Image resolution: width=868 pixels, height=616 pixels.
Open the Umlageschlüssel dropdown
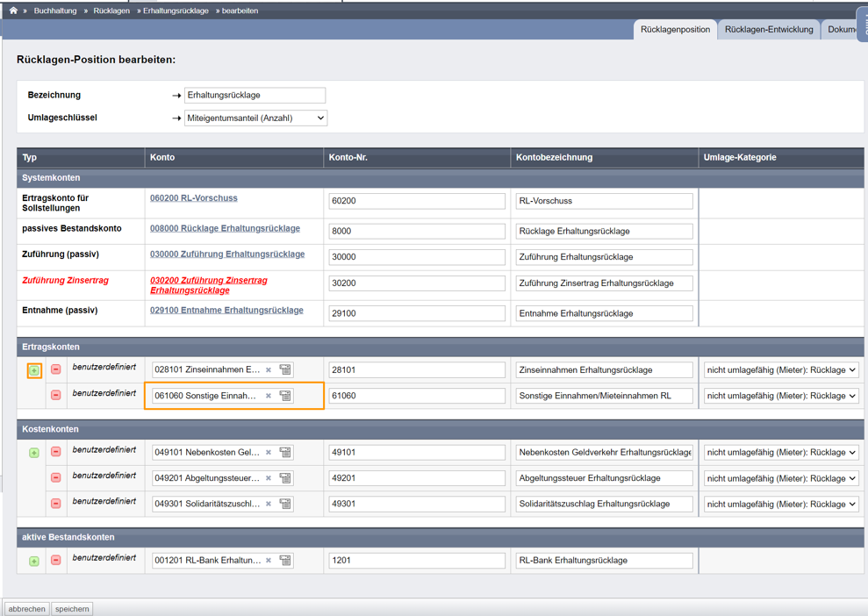tap(255, 118)
